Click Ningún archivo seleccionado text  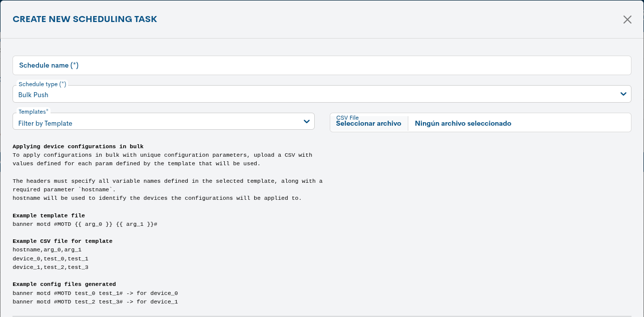tap(462, 123)
